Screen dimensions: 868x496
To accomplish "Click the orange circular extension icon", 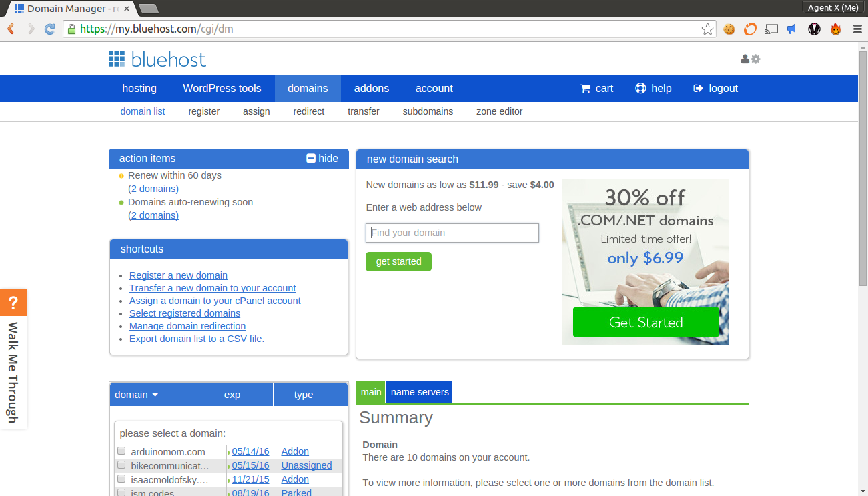I will pyautogui.click(x=750, y=29).
